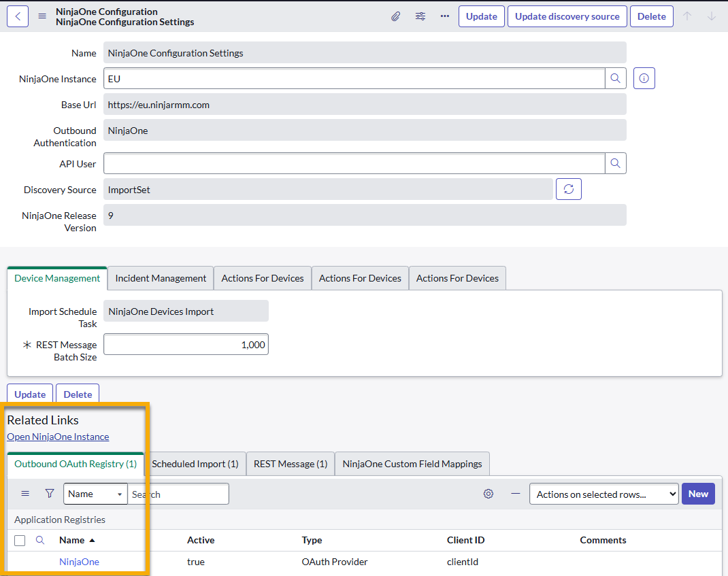Toggle the select-all checkbox in Application Registries
The image size is (728, 576).
coord(20,539)
